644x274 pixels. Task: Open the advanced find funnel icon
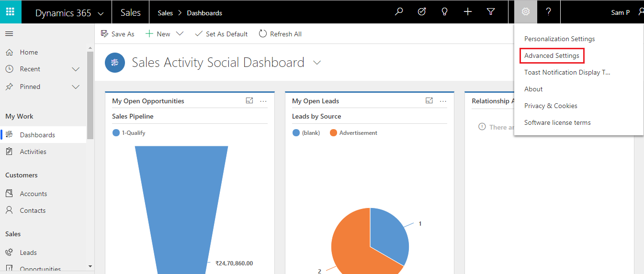pos(491,12)
